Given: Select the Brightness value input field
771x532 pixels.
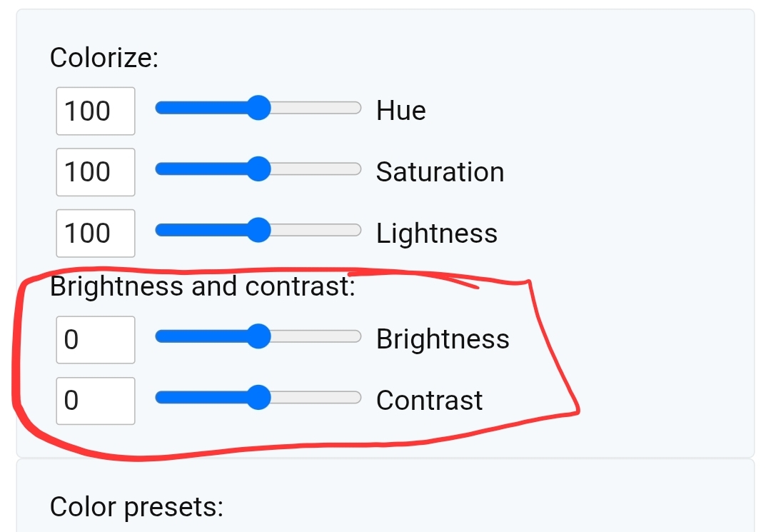Looking at the screenshot, I should point(96,339).
